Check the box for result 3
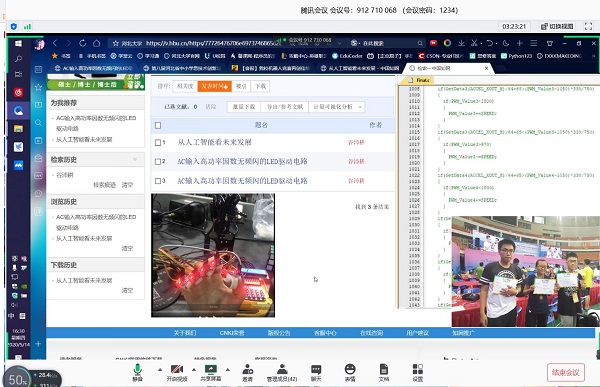Image resolution: width=600 pixels, height=387 pixels. pyautogui.click(x=158, y=181)
